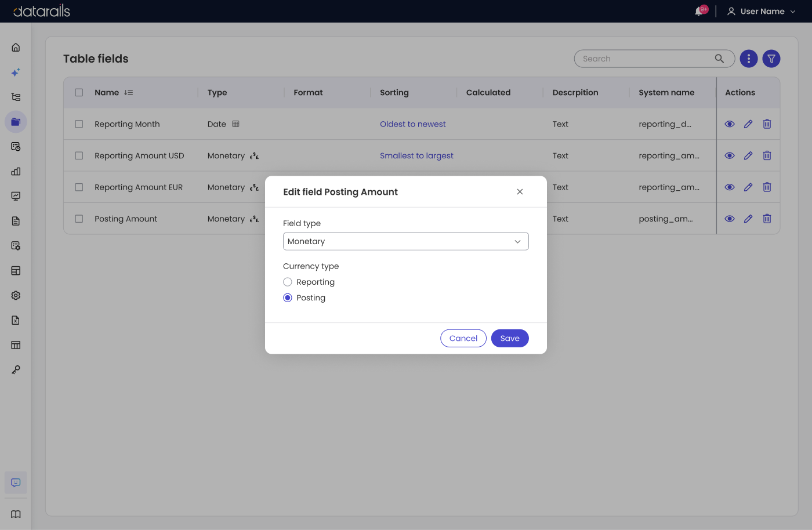Edit the Reporting Amount EUR row

748,187
